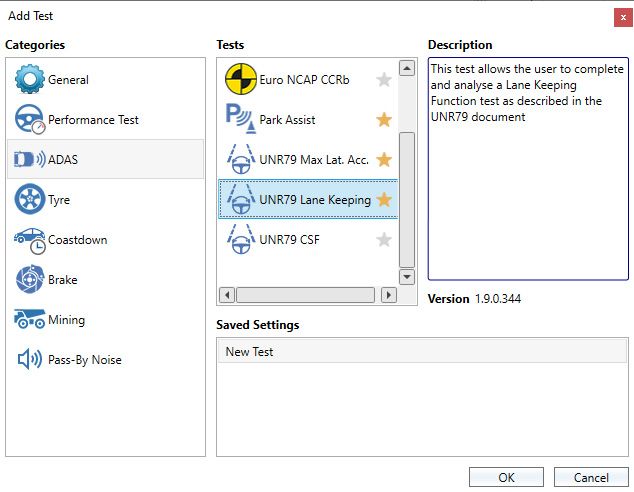634x492 pixels.
Task: Select the ADAS category
Action: (x=106, y=159)
